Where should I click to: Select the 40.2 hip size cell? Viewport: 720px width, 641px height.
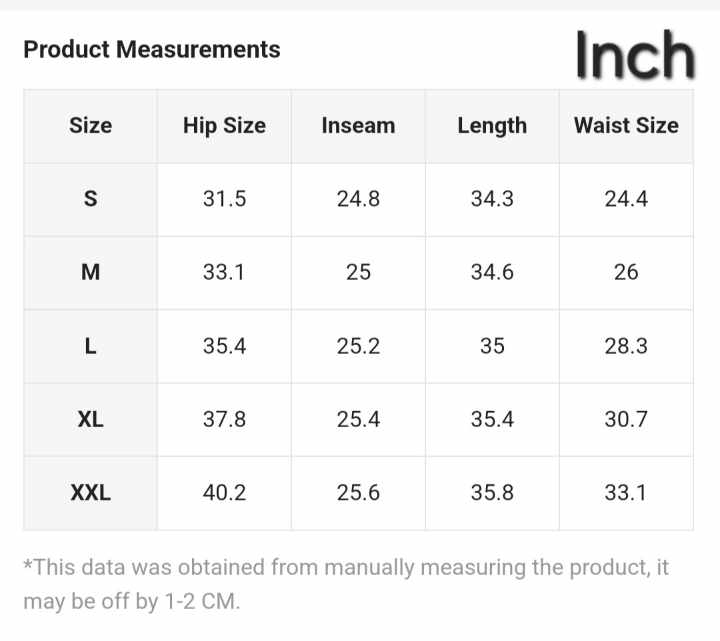pos(224,493)
